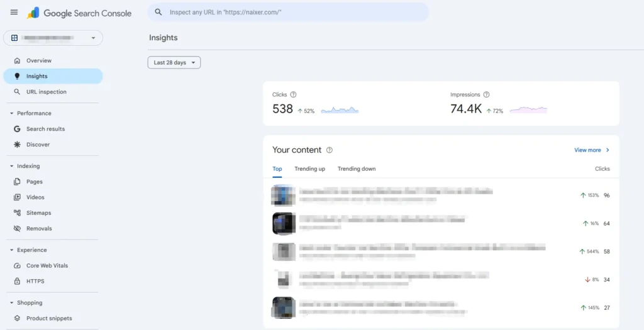Click the Core Web Vitals gauge icon

pos(17,265)
